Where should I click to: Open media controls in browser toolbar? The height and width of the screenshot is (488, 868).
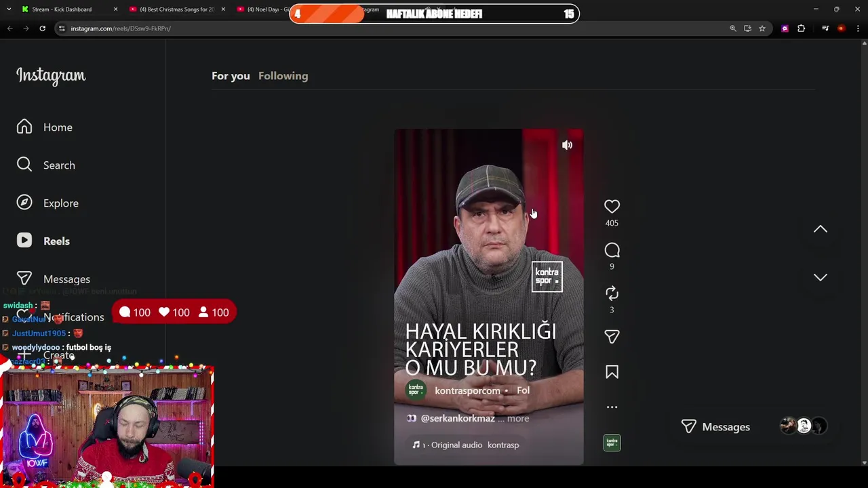coord(825,28)
